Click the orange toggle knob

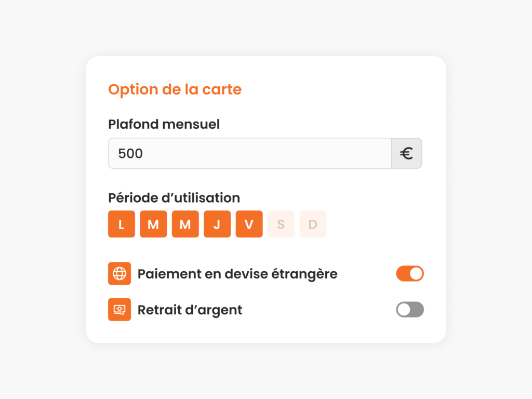[x=415, y=274]
